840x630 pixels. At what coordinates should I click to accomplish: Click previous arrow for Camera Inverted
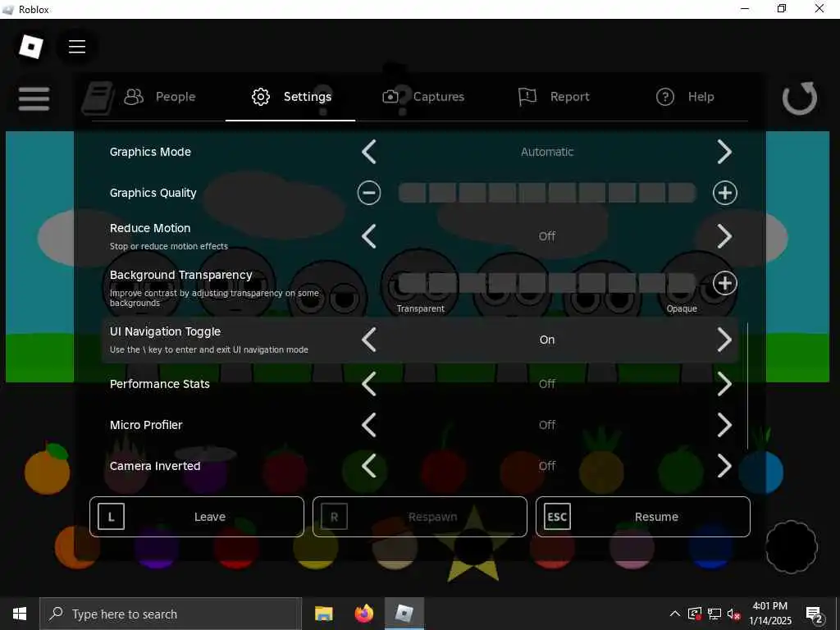pyautogui.click(x=369, y=466)
